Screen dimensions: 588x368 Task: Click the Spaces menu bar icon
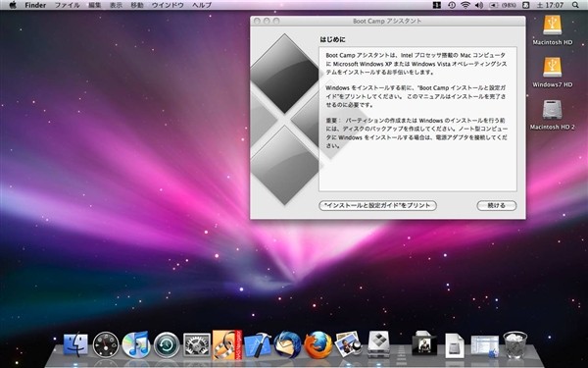coord(436,5)
